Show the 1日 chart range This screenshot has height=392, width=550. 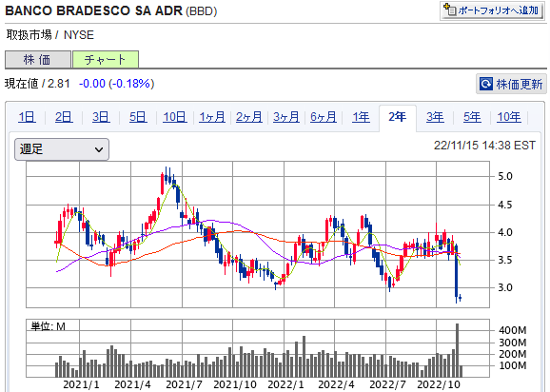[27, 117]
